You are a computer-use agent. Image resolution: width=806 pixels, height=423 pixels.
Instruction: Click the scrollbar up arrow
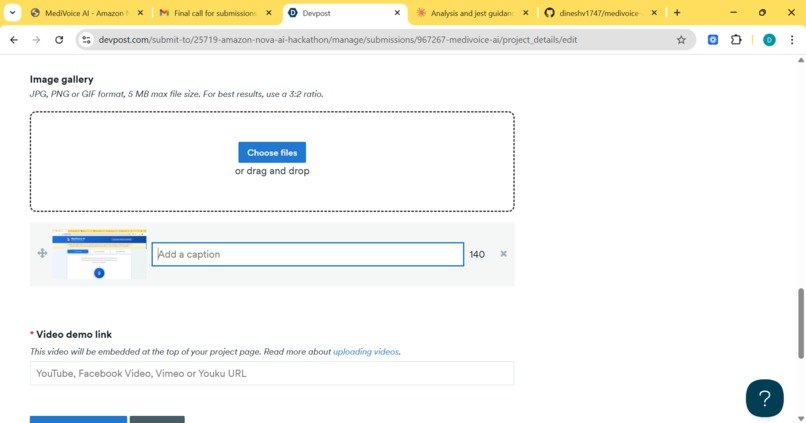(x=800, y=60)
